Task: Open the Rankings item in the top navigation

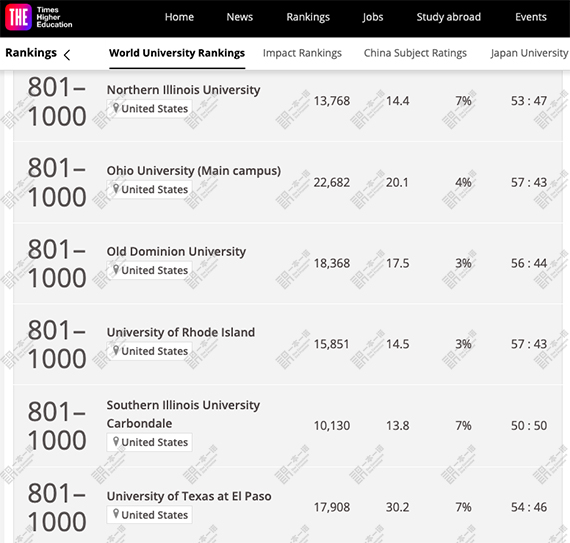Action: pyautogui.click(x=308, y=17)
